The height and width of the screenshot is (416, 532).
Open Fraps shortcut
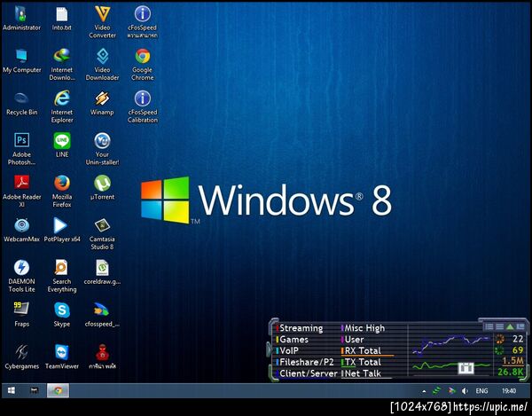21,315
